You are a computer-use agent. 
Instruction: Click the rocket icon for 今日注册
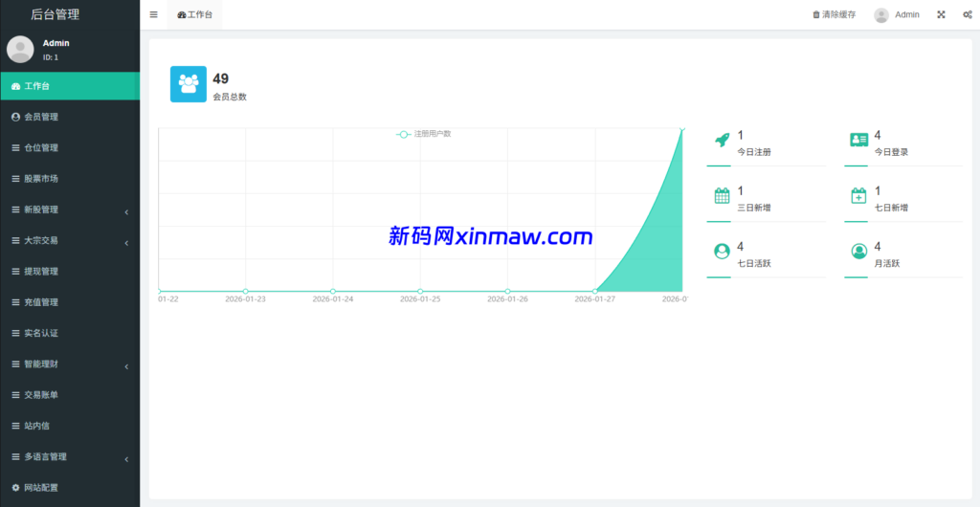click(722, 140)
